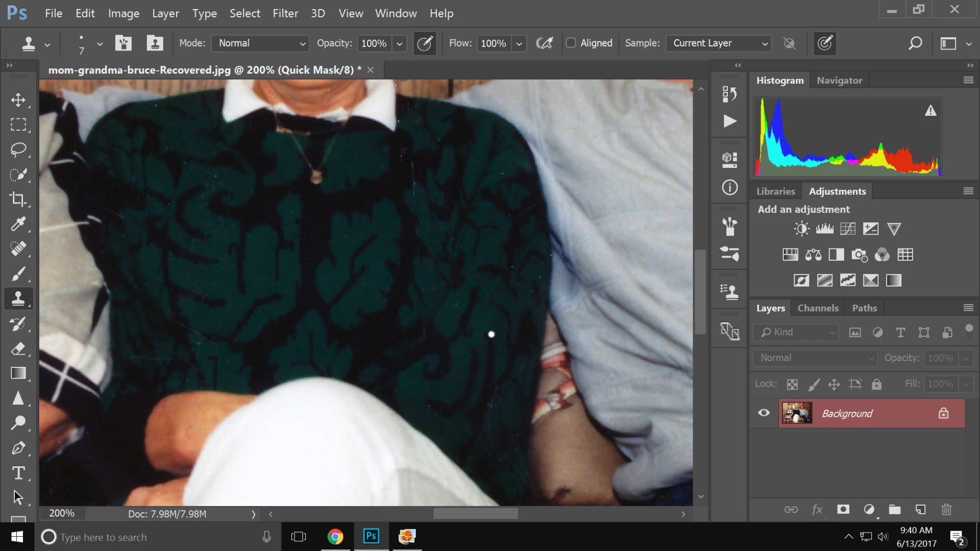Enable the Aligned checkbox
The width and height of the screenshot is (980, 551).
[x=571, y=43]
